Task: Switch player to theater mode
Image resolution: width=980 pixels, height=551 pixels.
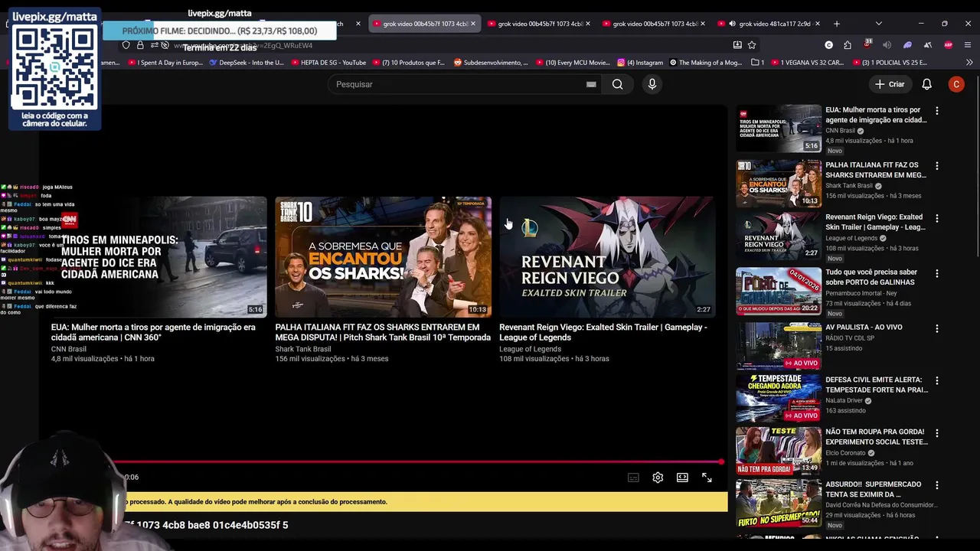Action: [682, 478]
